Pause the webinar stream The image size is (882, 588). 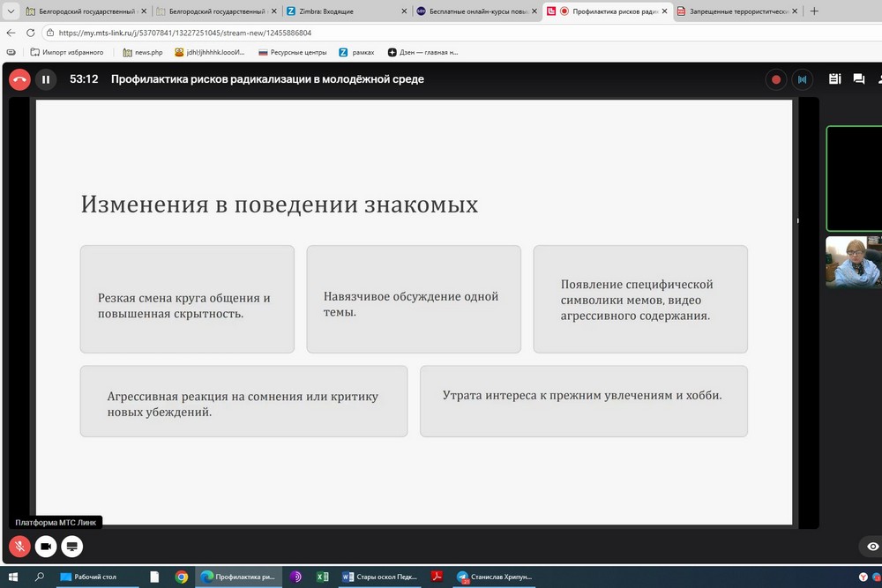[x=46, y=79]
